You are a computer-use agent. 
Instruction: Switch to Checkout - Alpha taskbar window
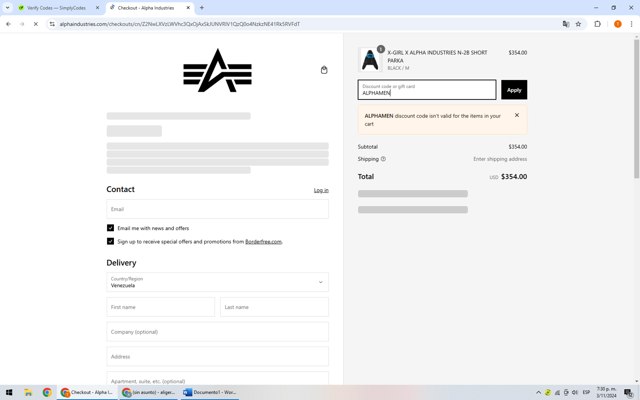(x=87, y=392)
